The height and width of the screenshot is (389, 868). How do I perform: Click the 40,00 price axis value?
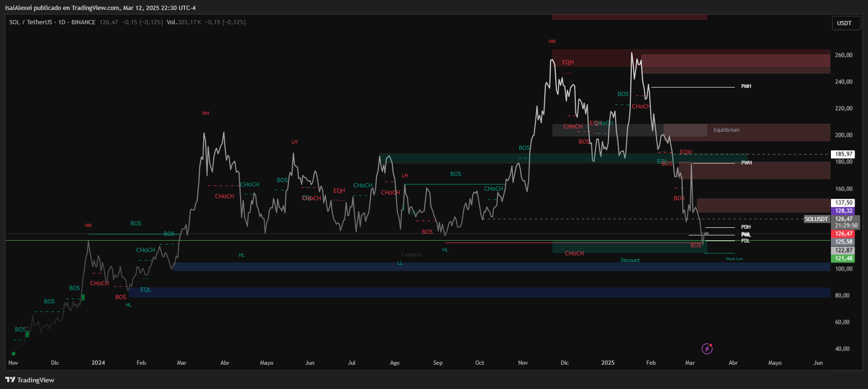pos(842,349)
